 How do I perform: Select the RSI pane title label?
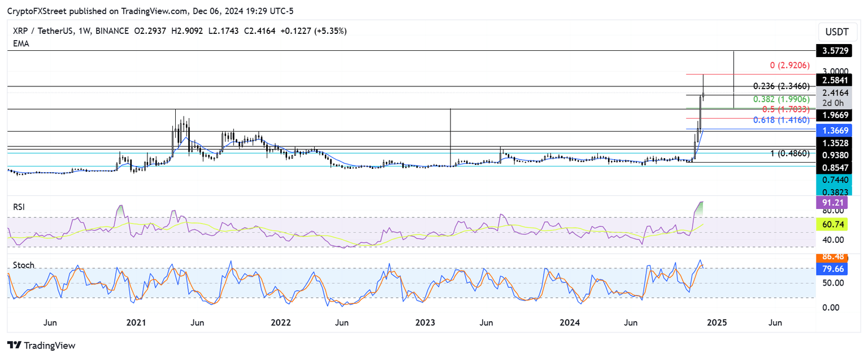(x=18, y=207)
